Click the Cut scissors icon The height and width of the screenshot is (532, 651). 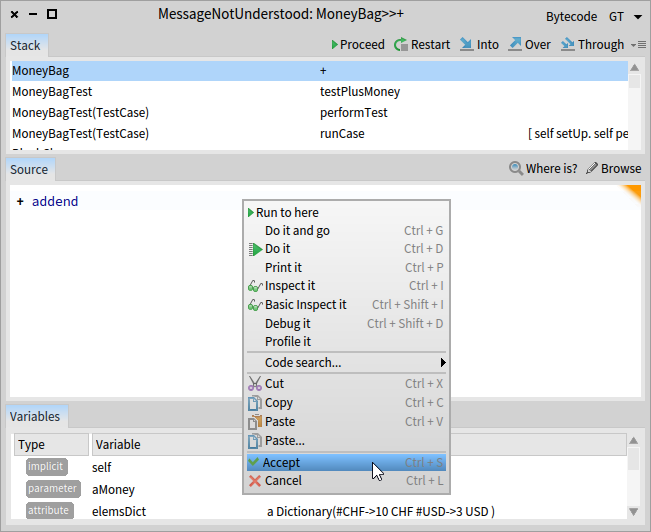[255, 384]
